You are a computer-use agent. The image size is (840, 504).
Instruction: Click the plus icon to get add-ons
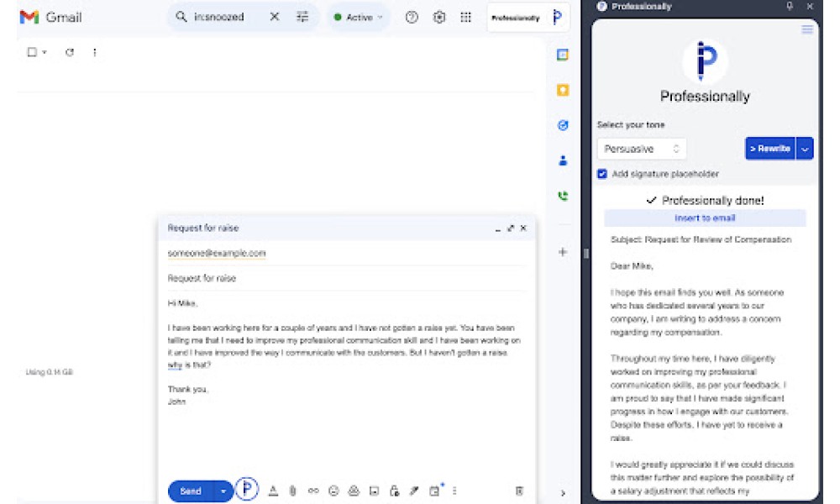(563, 252)
